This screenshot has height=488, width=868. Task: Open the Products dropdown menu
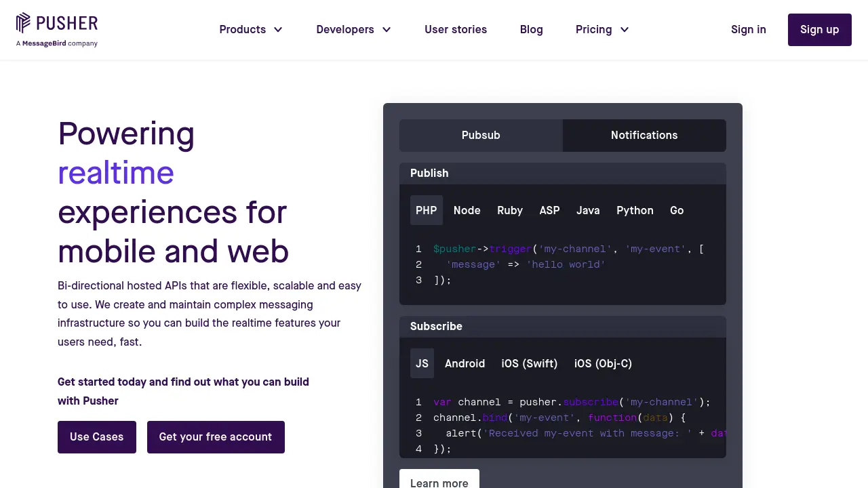(251, 29)
